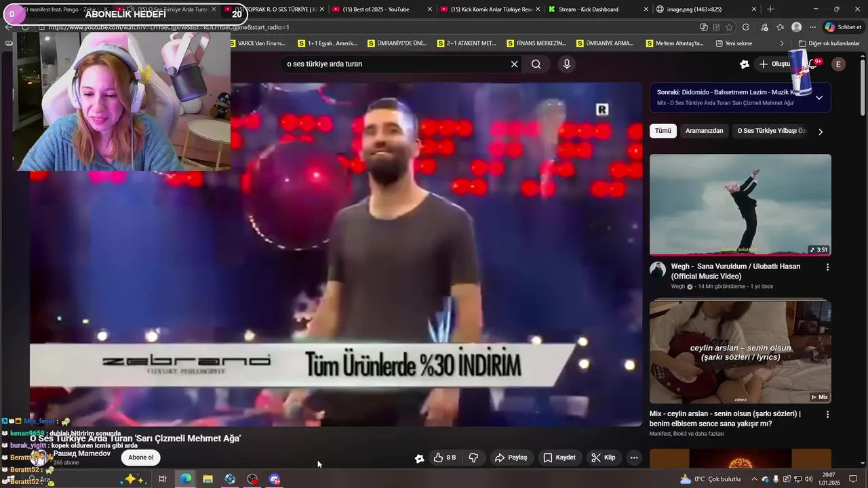The width and height of the screenshot is (868, 488).
Task: Open weather widget '0°C Çok bulutlu'
Action: pyautogui.click(x=711, y=479)
